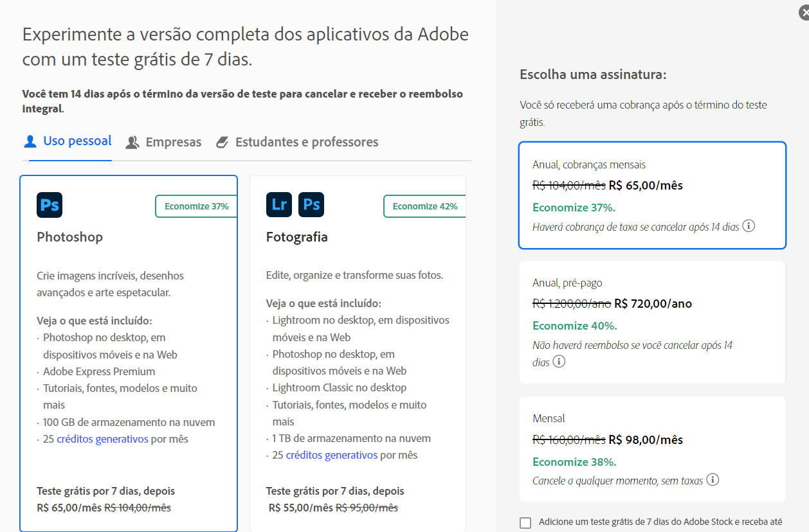
Task: Click the Photoshop Ps app icon
Action: [x=50, y=204]
